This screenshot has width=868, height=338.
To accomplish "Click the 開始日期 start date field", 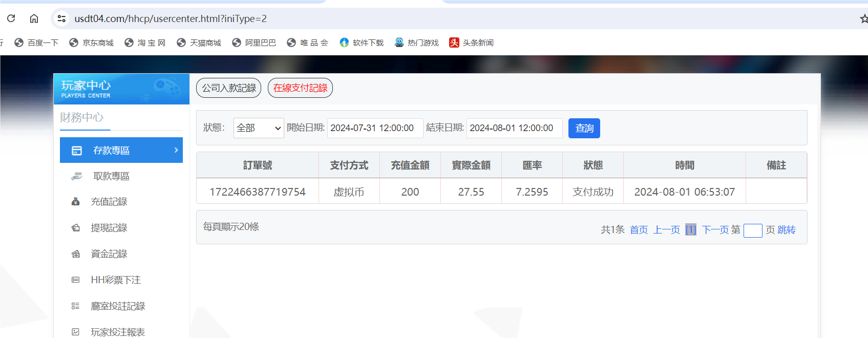I will [x=375, y=128].
